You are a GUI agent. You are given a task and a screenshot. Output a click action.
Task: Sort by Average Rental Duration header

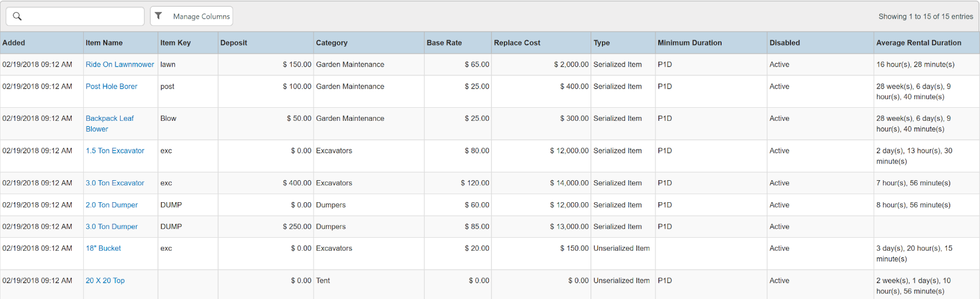click(918, 43)
